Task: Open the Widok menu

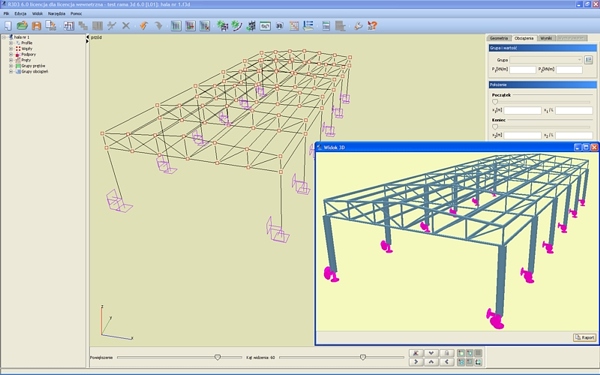Action: 38,13
